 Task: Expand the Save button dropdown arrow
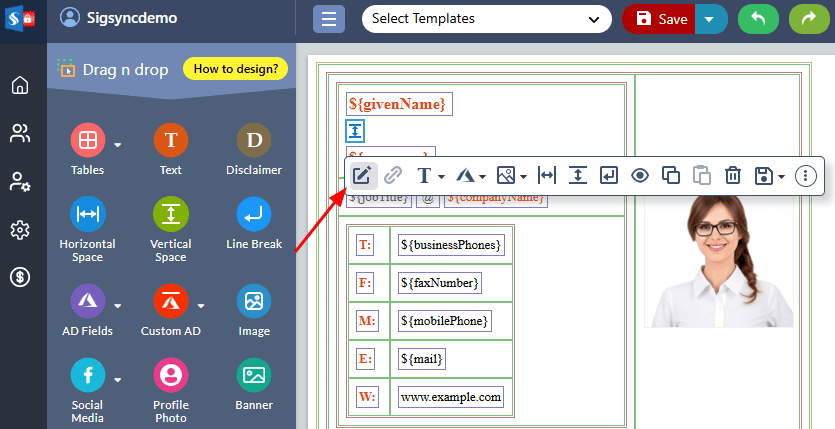click(x=710, y=19)
